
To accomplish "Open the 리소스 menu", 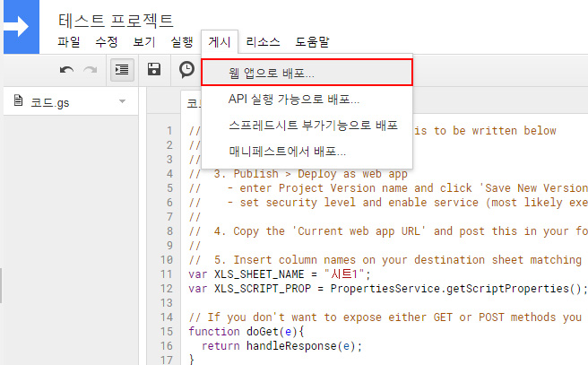I will click(263, 42).
